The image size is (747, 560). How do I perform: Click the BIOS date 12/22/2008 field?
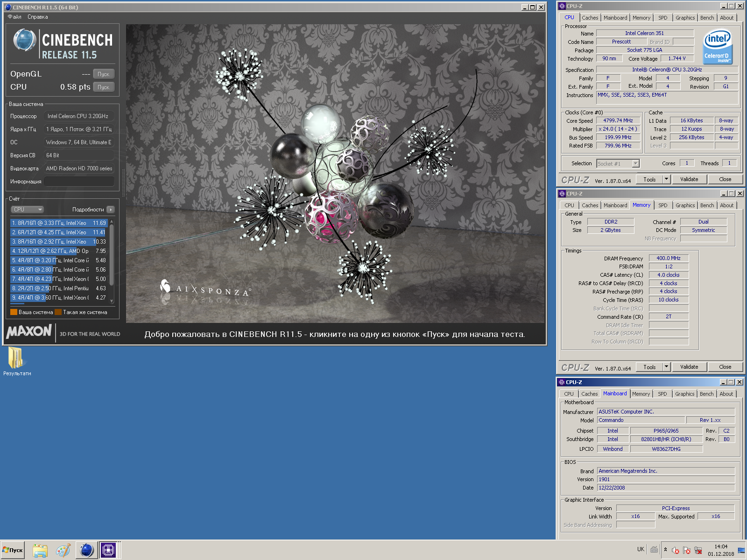666,488
